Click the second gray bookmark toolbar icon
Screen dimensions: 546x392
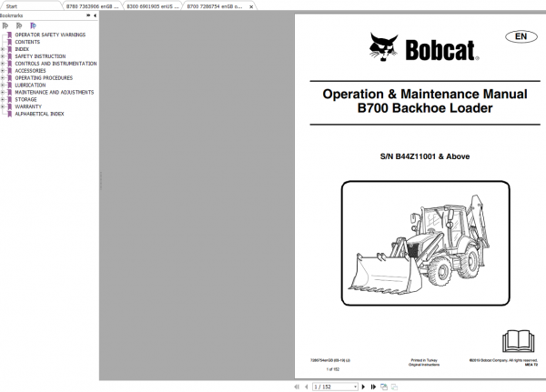coord(19,25)
